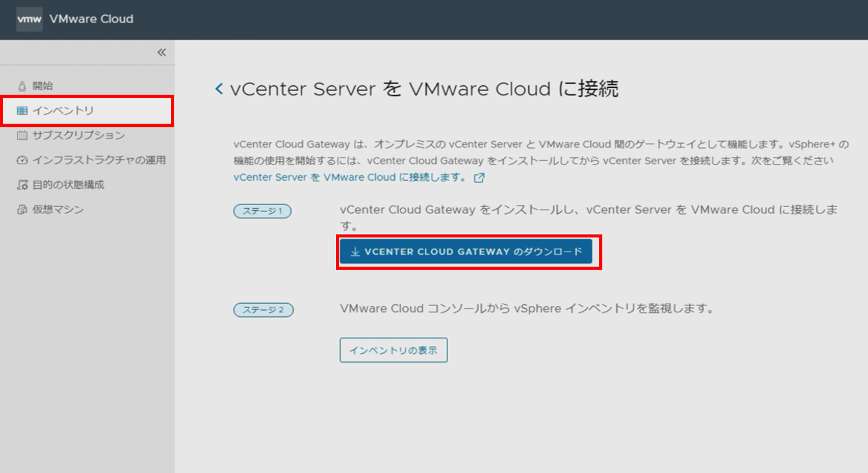Click the 目的の状態構成 icon
Image resolution: width=868 pixels, height=473 pixels.
(x=23, y=185)
